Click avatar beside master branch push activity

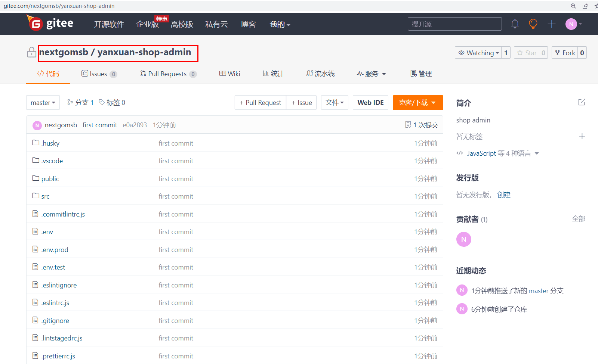[462, 290]
